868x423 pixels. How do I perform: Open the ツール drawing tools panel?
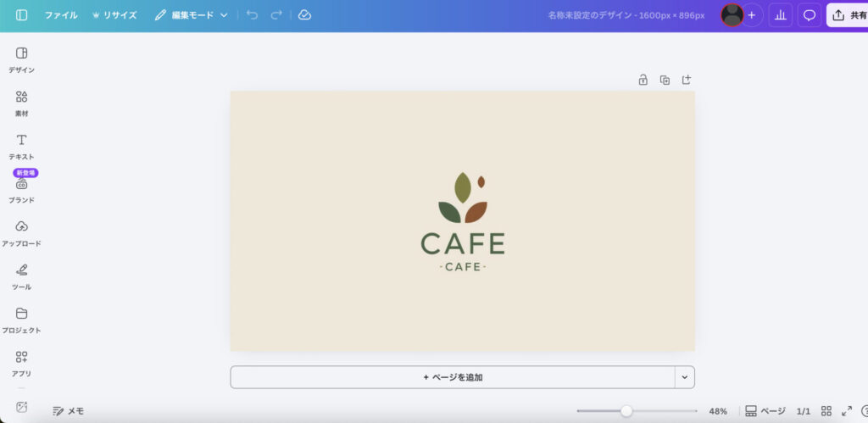22,275
